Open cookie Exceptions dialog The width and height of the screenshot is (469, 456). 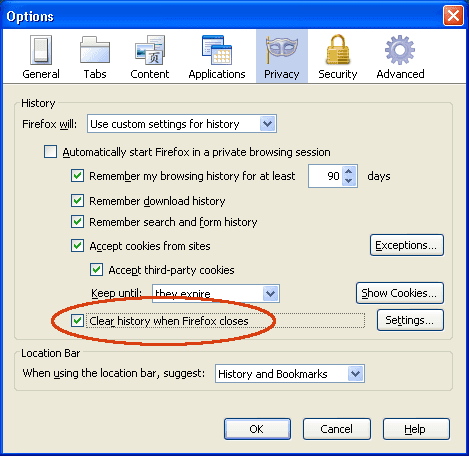[407, 245]
